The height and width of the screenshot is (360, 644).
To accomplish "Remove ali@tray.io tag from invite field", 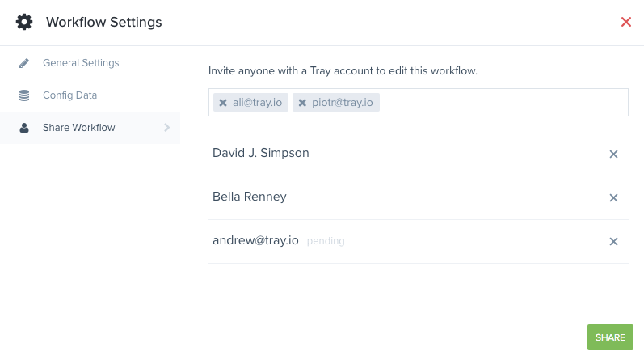I will click(223, 103).
